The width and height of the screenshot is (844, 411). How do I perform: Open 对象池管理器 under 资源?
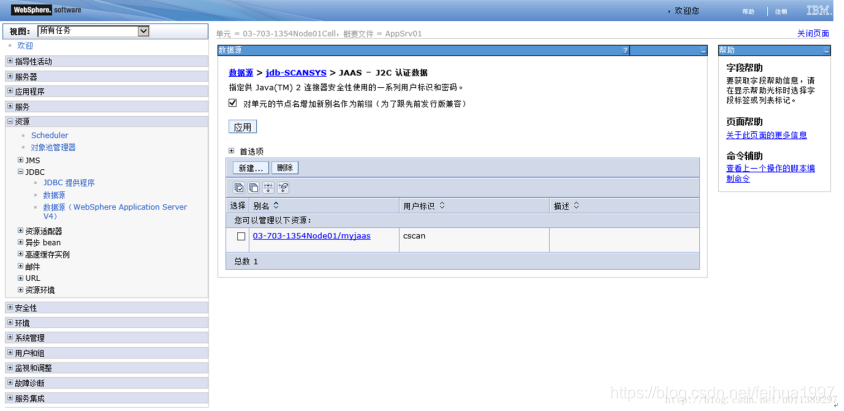(x=53, y=147)
